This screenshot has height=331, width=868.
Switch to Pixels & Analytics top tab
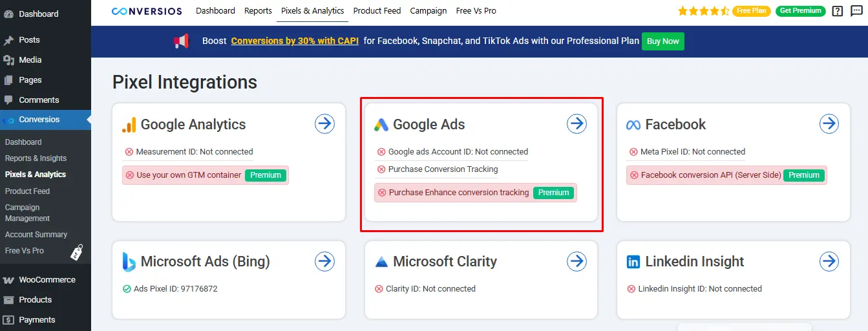click(x=313, y=11)
